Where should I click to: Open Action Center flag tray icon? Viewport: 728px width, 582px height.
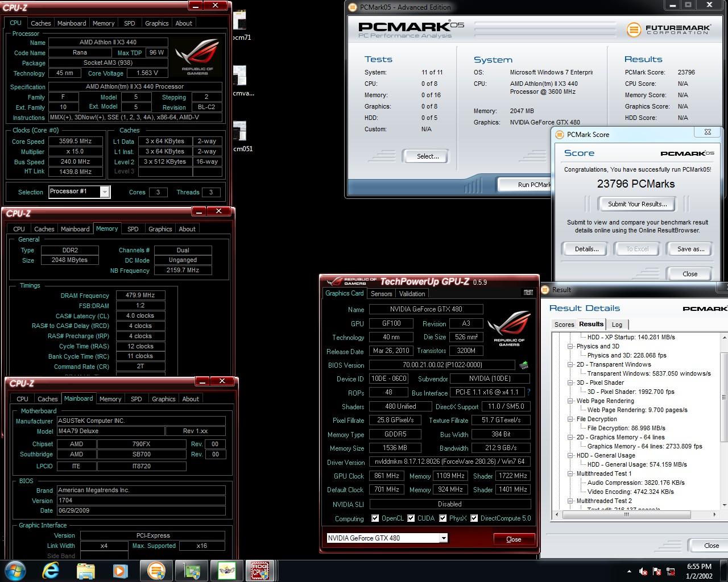(657, 571)
